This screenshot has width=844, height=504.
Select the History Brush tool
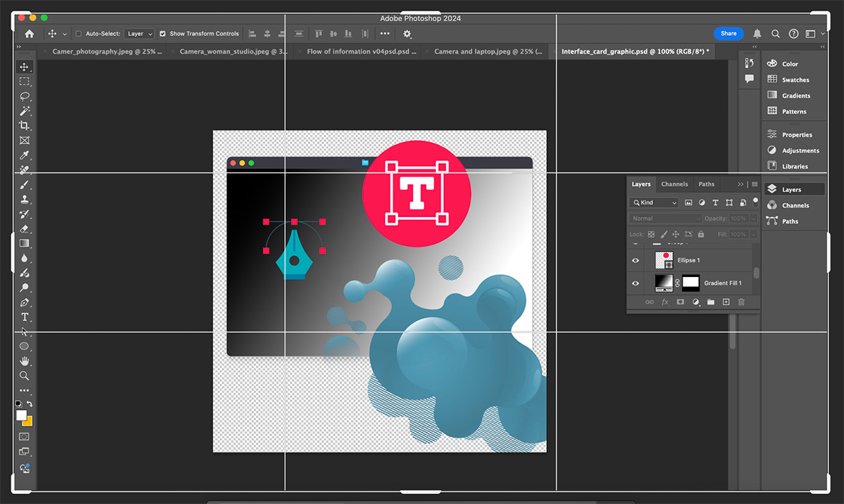point(24,214)
